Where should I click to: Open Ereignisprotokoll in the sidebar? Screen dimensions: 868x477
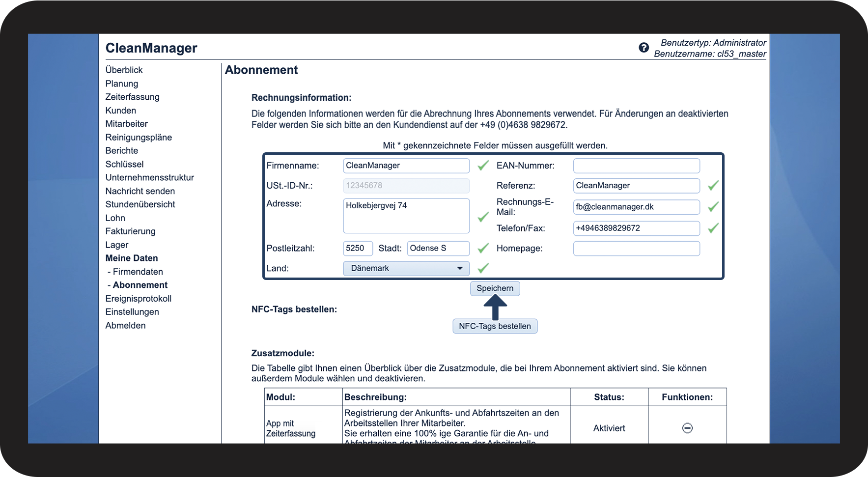139,299
